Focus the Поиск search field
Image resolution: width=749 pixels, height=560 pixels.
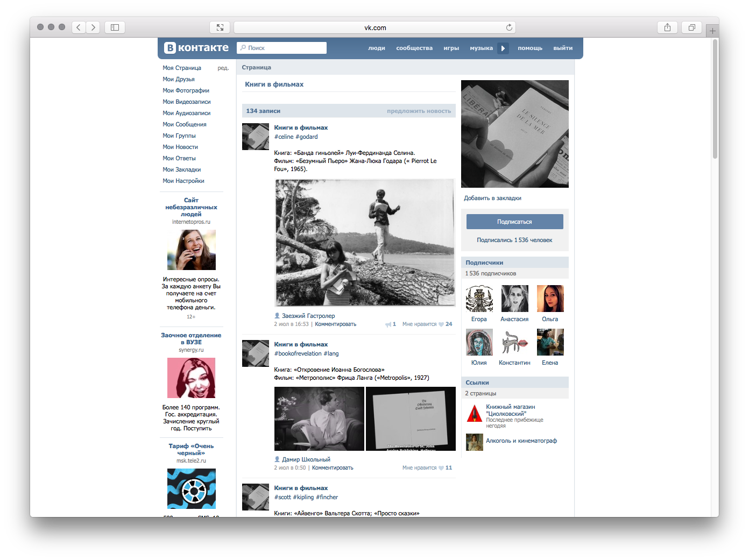(x=281, y=48)
